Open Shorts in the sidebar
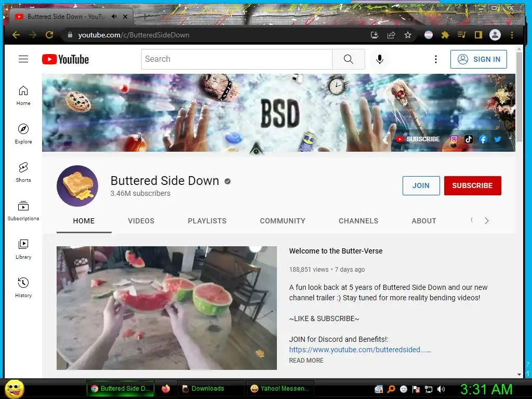Screen dimensions: 532x399 click(23, 172)
